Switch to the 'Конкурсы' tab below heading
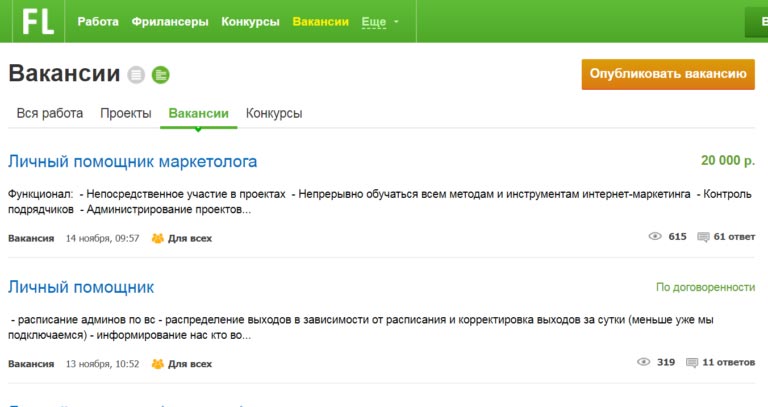This screenshot has height=407, width=768. [x=274, y=113]
